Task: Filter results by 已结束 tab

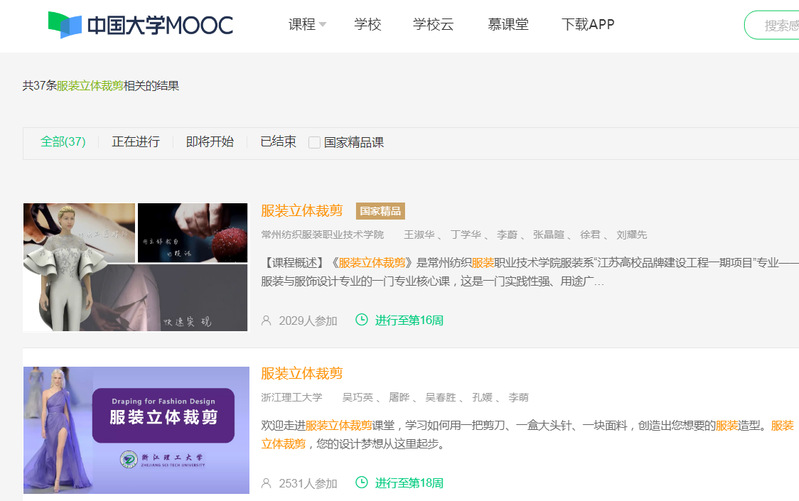Action: 278,142
